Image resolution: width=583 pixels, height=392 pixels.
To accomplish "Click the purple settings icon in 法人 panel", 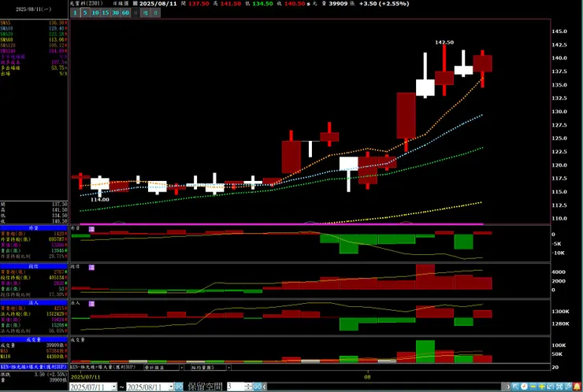I will tap(91, 304).
